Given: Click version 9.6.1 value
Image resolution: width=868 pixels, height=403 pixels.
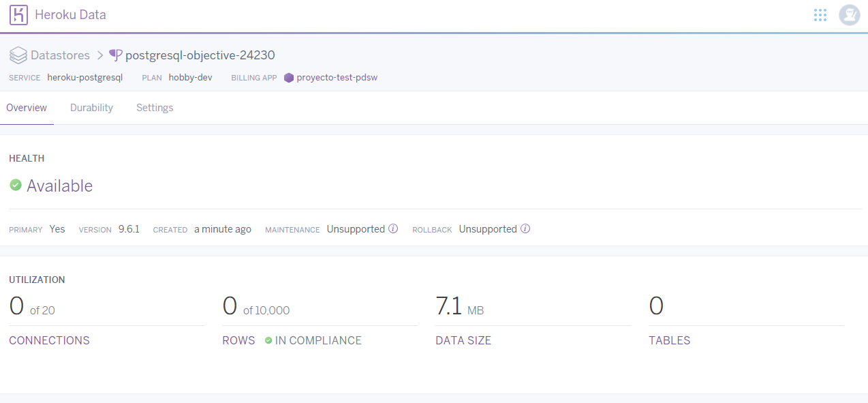Looking at the screenshot, I should [129, 229].
